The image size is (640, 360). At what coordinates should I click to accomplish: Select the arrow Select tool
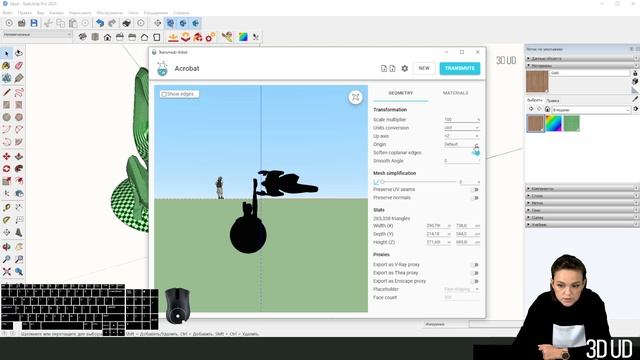tap(7, 53)
